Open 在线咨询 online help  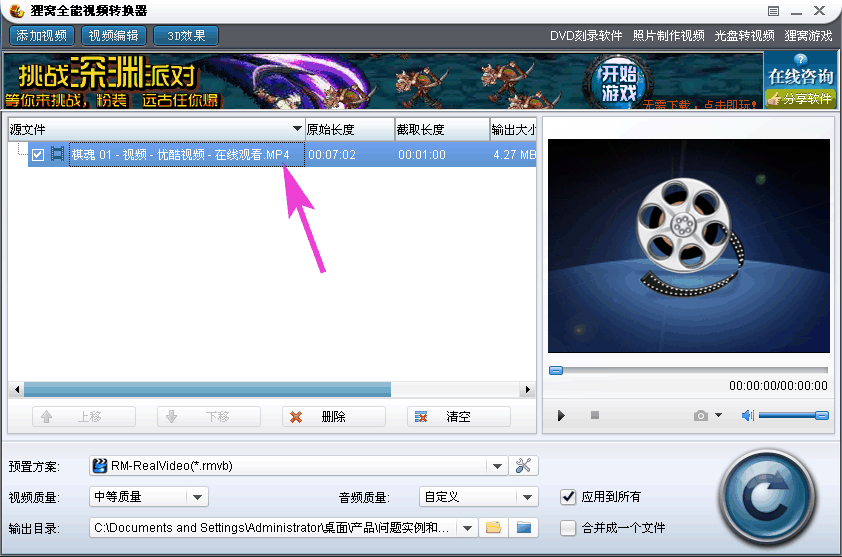(800, 76)
